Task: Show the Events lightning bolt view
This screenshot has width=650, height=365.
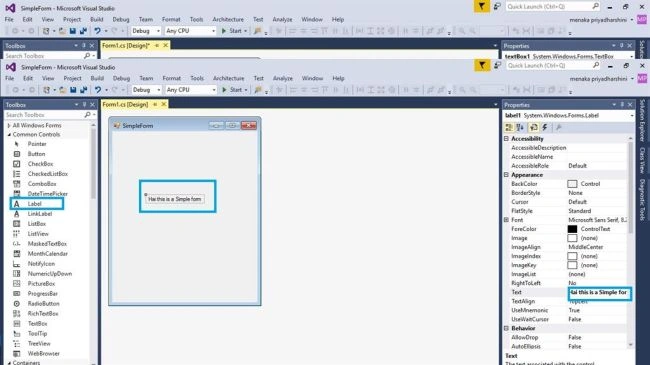Action: (545, 127)
